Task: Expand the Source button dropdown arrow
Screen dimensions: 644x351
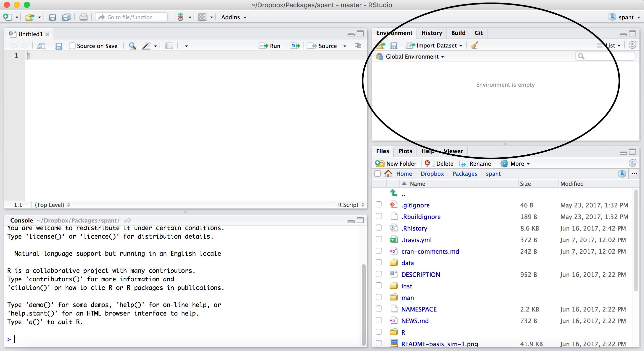Action: [344, 46]
